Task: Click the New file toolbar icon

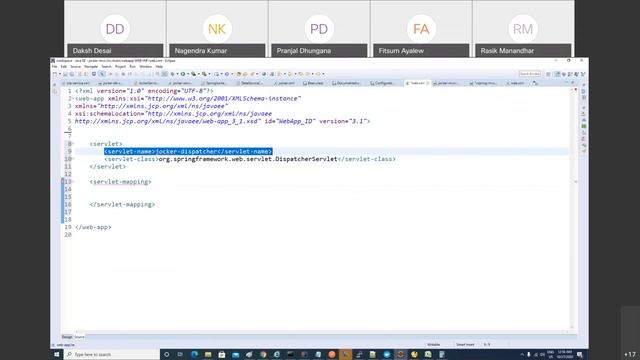Action: [x=55, y=74]
